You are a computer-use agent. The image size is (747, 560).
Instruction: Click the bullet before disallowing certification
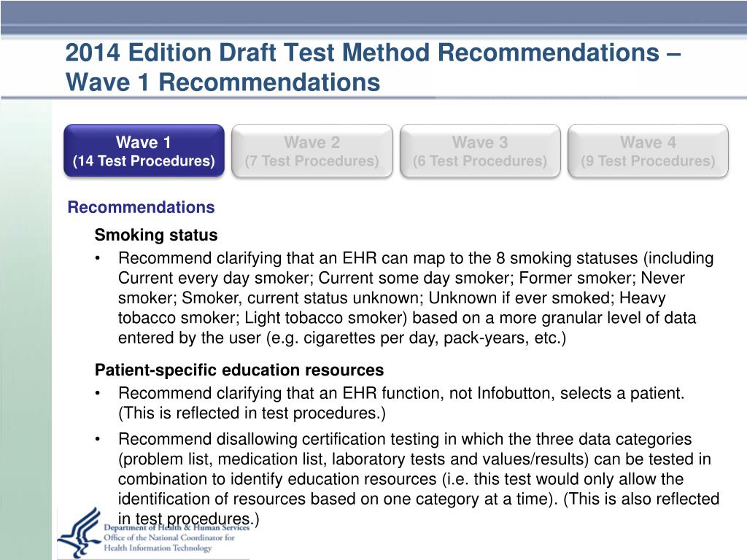(98, 440)
